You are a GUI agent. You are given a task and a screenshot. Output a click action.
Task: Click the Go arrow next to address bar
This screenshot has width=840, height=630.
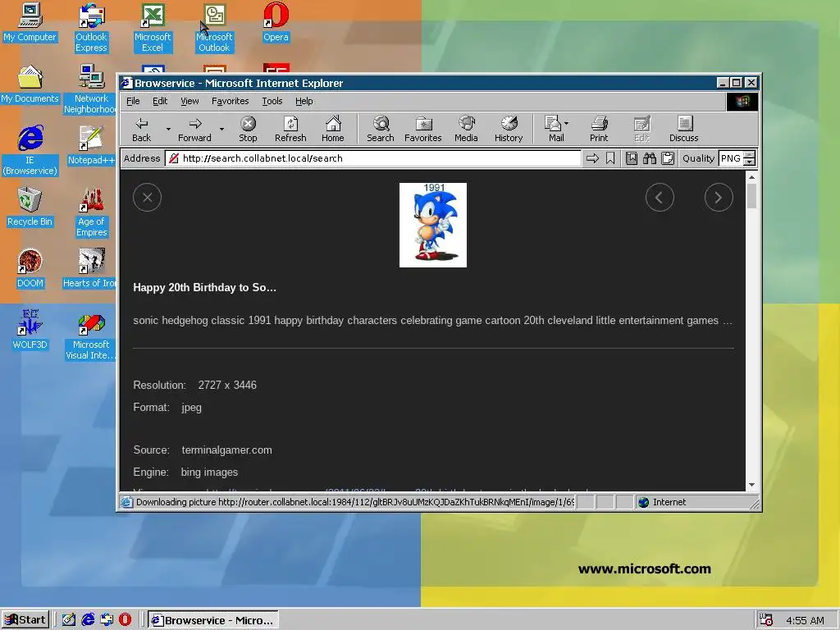pyautogui.click(x=592, y=158)
